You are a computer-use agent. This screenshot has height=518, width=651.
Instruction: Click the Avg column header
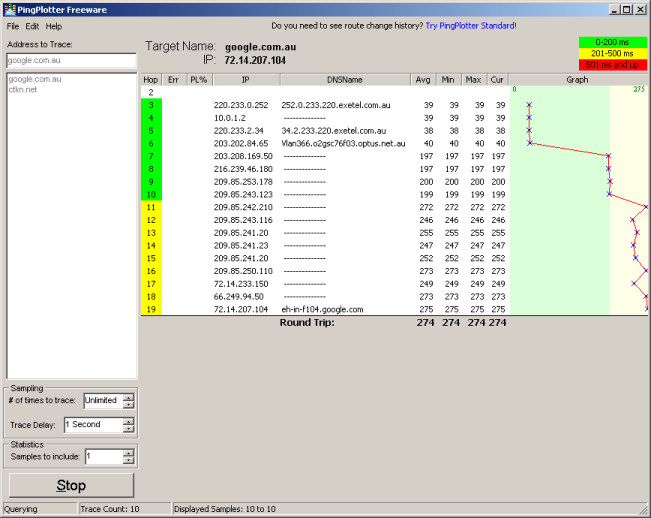pyautogui.click(x=423, y=80)
